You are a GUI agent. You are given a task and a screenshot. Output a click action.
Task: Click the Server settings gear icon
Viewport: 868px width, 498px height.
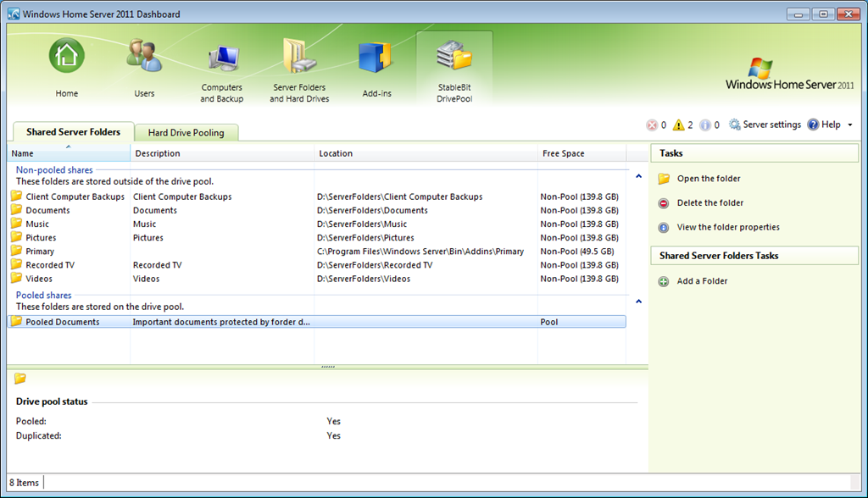tap(734, 125)
